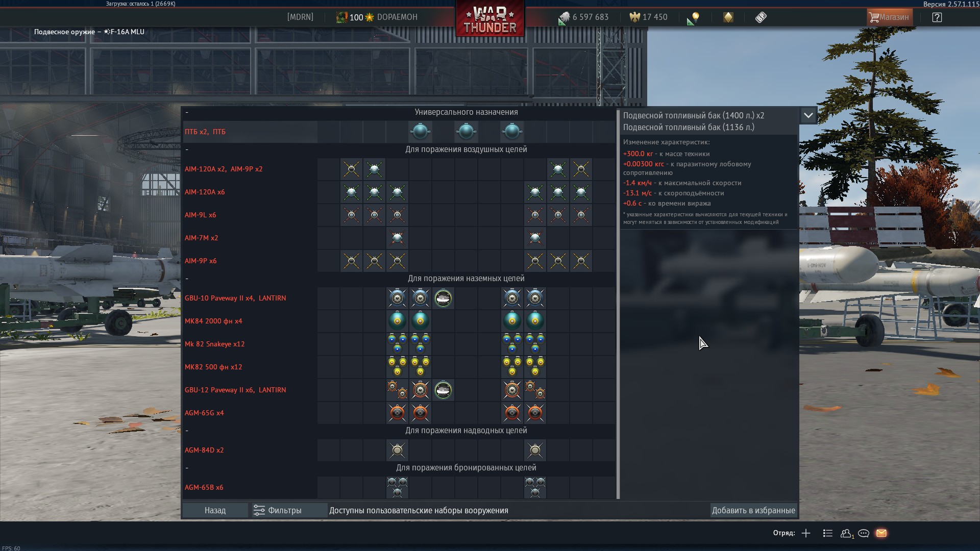Select the AIM-9P x6 preset
This screenshot has width=980, height=551.
point(399,261)
